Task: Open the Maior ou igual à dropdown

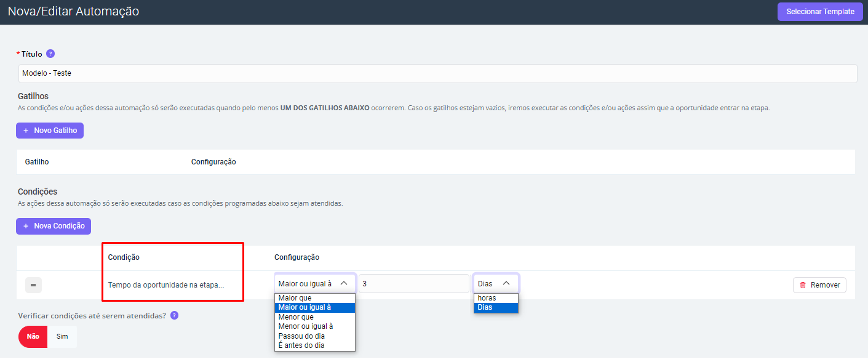Action: coord(314,283)
